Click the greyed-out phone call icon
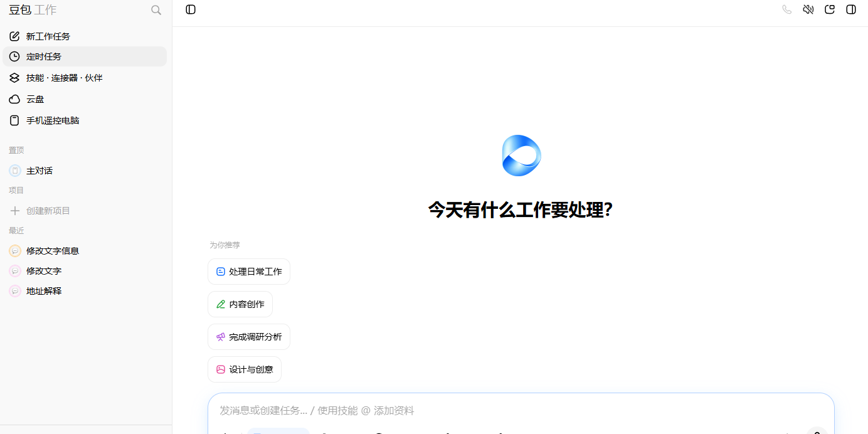868x434 pixels. (787, 9)
